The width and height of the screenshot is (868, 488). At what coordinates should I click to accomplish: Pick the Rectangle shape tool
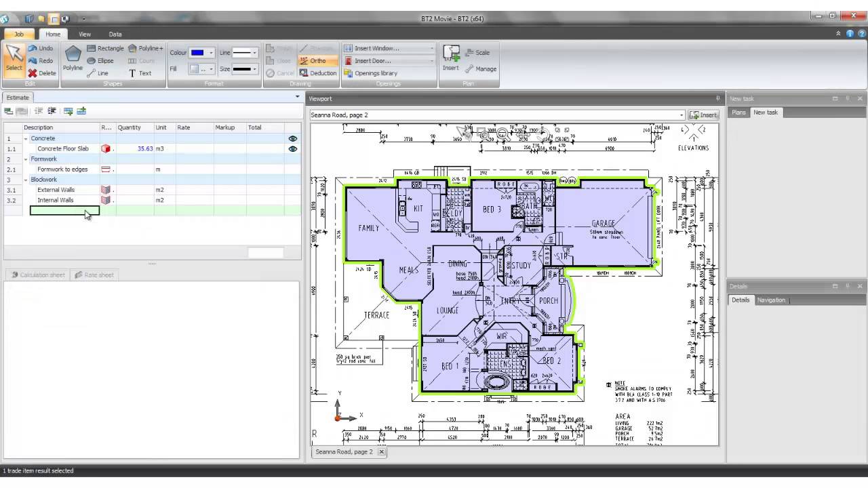point(105,49)
